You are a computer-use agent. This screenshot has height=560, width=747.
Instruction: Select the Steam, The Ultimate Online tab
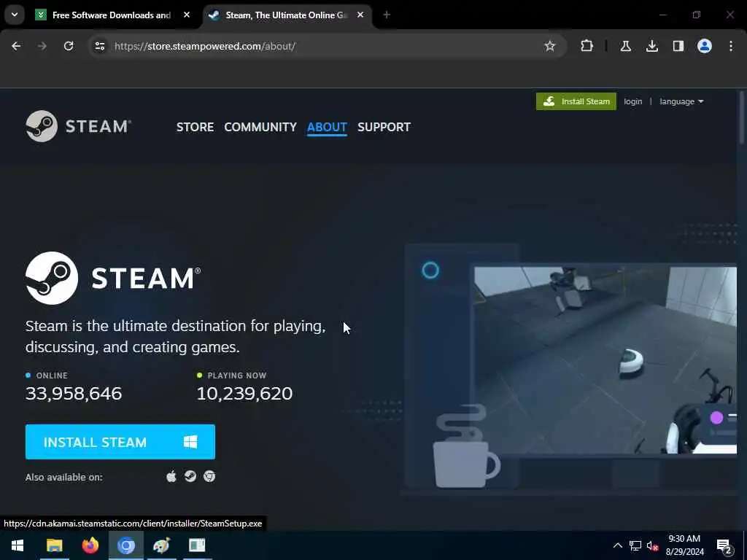click(x=286, y=15)
